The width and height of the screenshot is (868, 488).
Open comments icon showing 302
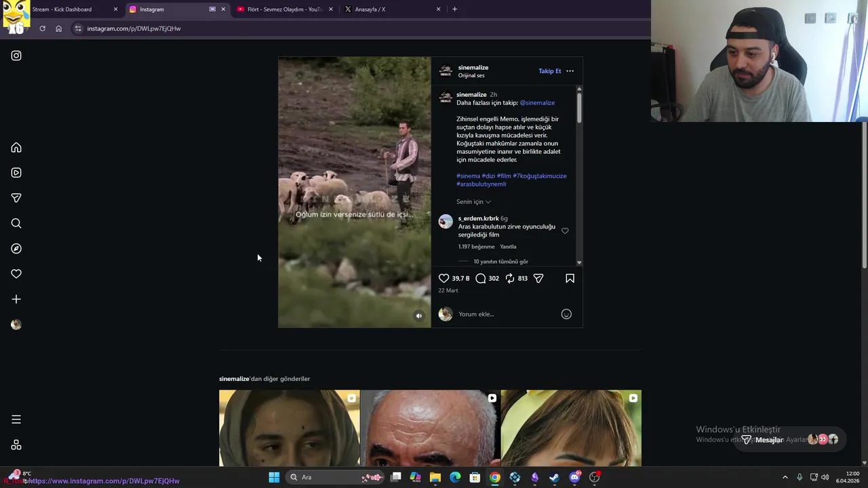481,279
